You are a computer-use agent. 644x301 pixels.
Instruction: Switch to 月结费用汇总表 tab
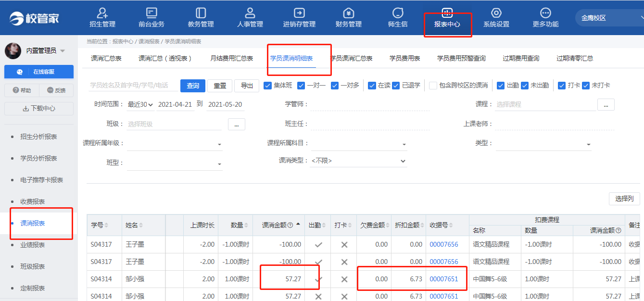pyautogui.click(x=232, y=58)
